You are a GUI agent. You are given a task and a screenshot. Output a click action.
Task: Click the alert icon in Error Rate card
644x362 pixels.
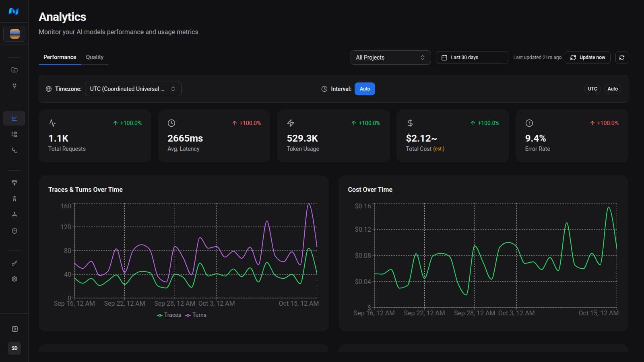[x=529, y=123]
